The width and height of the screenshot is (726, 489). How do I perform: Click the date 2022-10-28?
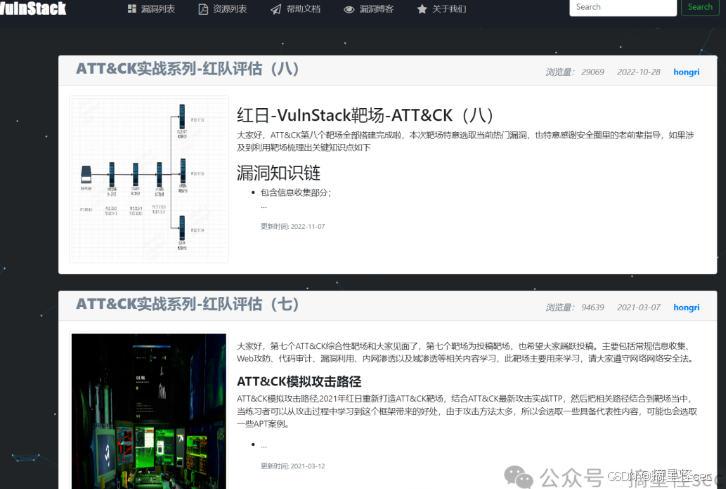[x=638, y=72]
